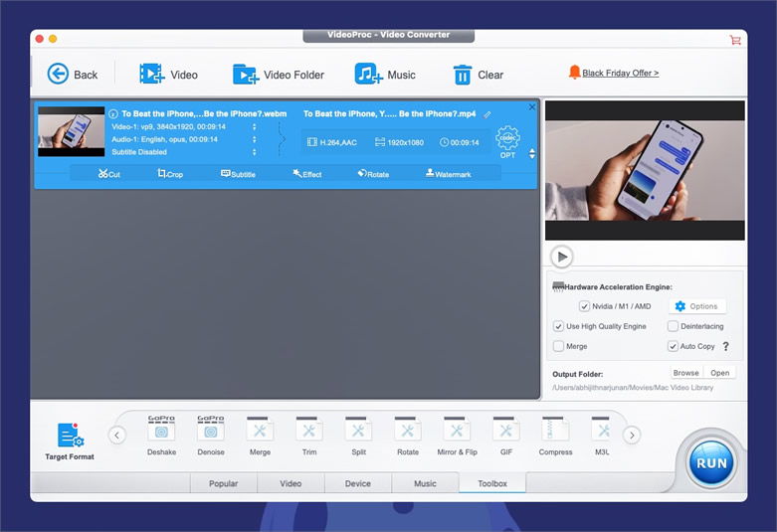
Task: Select the Split toolbox item
Action: [358, 435]
